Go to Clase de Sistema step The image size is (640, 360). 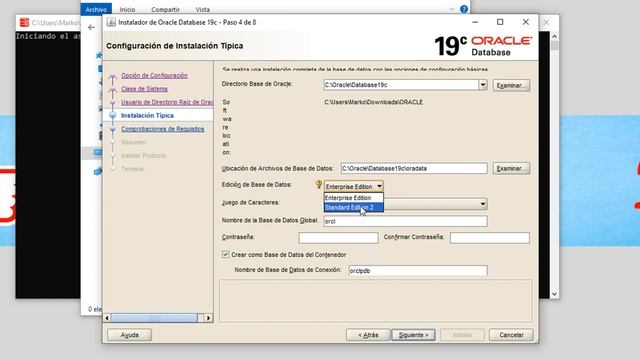[x=144, y=89]
